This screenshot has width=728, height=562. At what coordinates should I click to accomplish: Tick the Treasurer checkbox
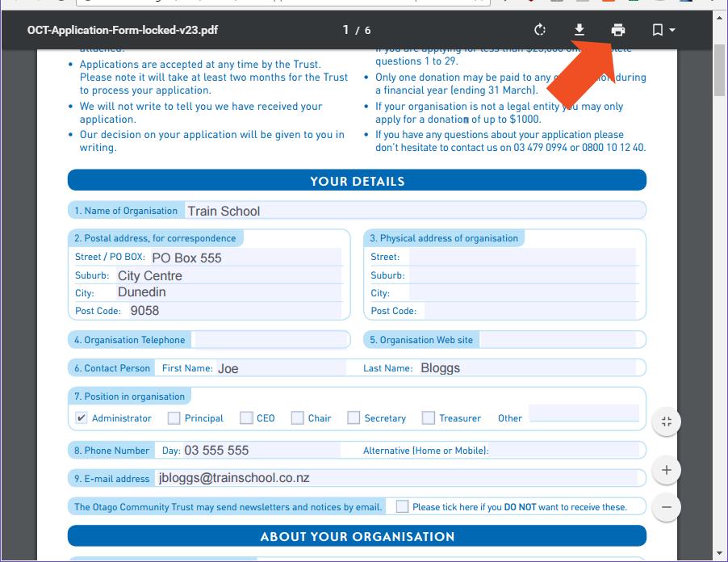tap(428, 417)
